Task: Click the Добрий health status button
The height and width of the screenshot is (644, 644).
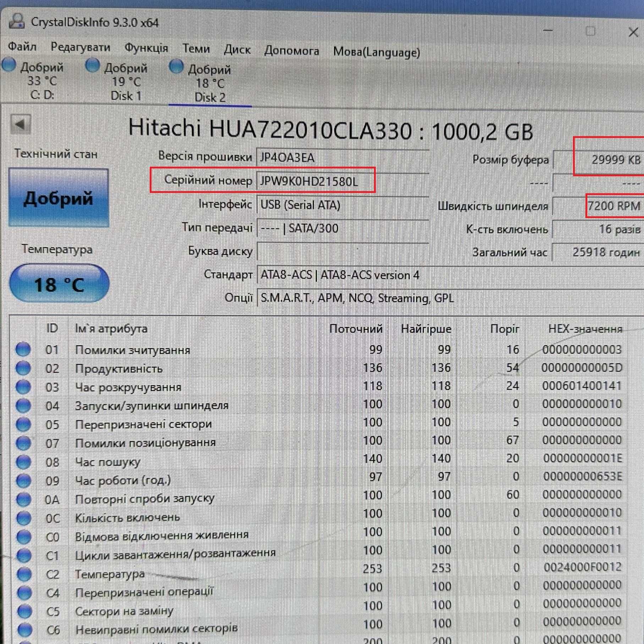Action: (x=58, y=198)
